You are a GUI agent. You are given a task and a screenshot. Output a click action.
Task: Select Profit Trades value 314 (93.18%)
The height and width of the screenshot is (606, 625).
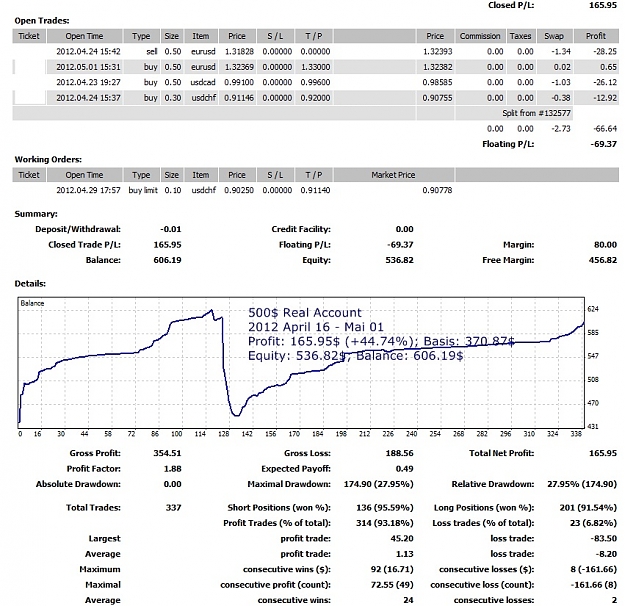[385, 523]
